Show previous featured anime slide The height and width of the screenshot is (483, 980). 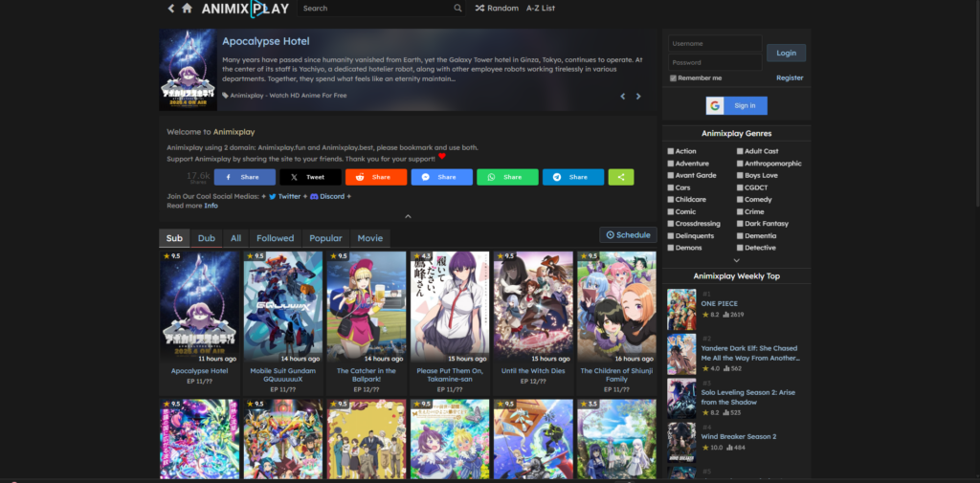pyautogui.click(x=622, y=97)
